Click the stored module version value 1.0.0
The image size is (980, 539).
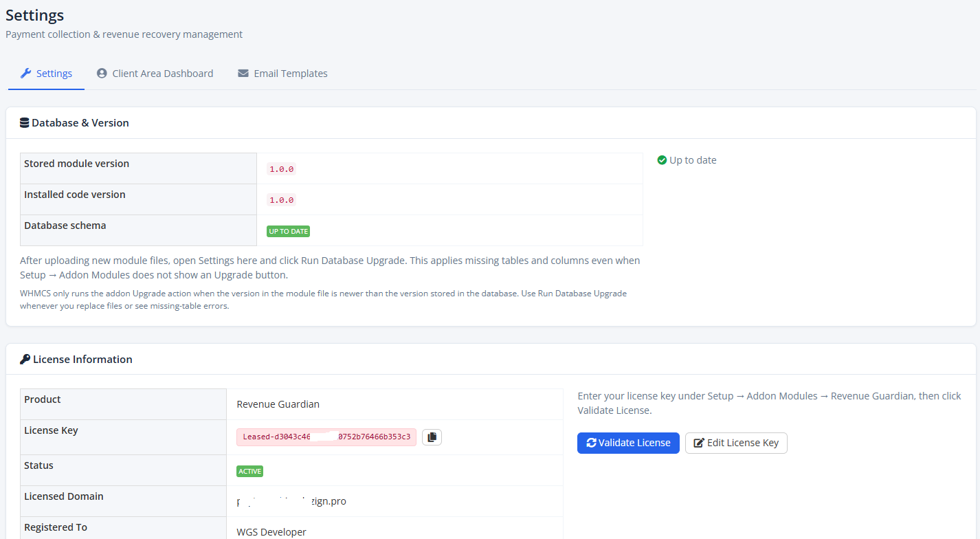[x=281, y=169]
